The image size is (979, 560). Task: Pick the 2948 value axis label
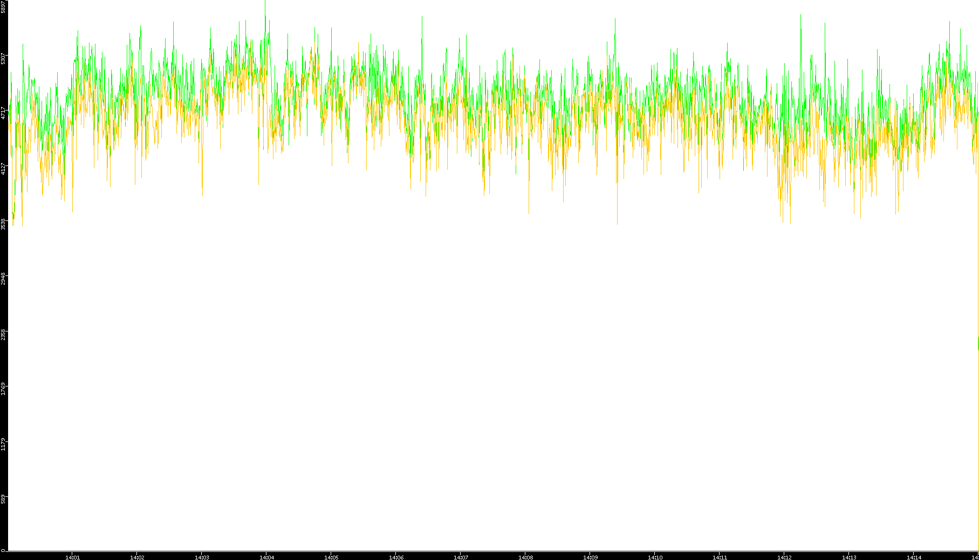pos(3,279)
